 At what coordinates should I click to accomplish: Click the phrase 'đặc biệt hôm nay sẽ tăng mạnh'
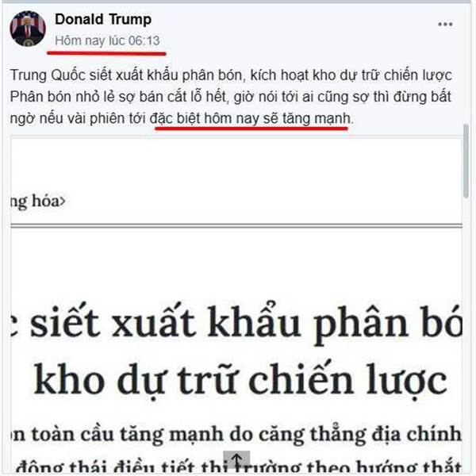click(x=250, y=118)
